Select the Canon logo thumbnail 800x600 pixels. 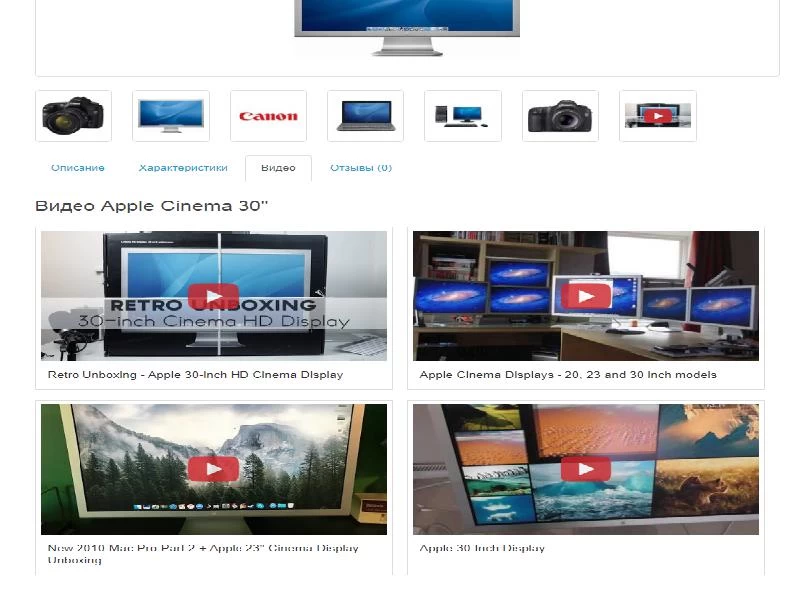click(268, 116)
